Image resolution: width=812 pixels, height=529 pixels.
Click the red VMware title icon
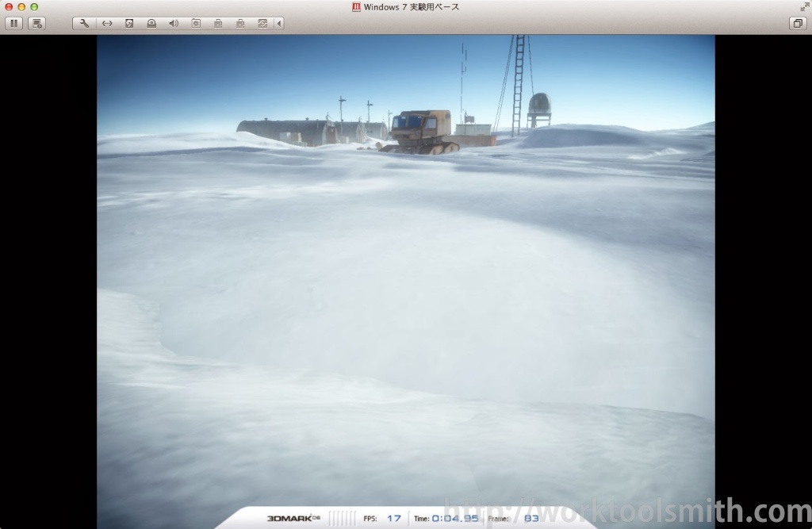(x=356, y=6)
